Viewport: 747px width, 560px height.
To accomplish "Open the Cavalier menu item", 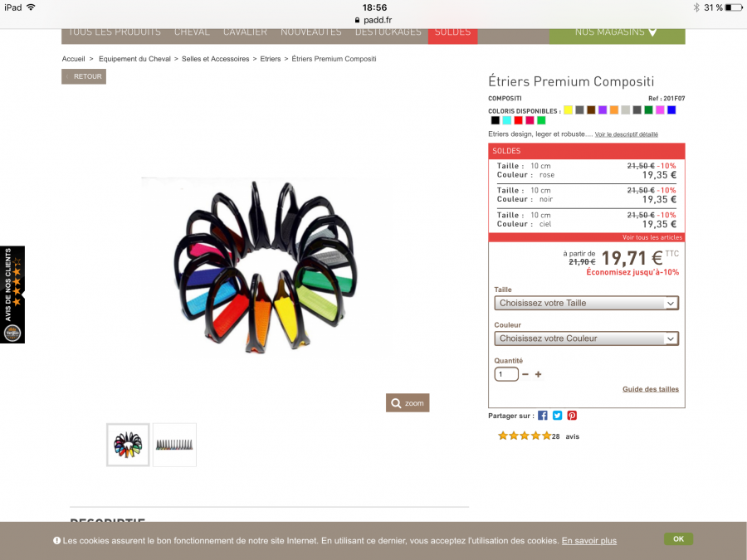I will pos(245,32).
